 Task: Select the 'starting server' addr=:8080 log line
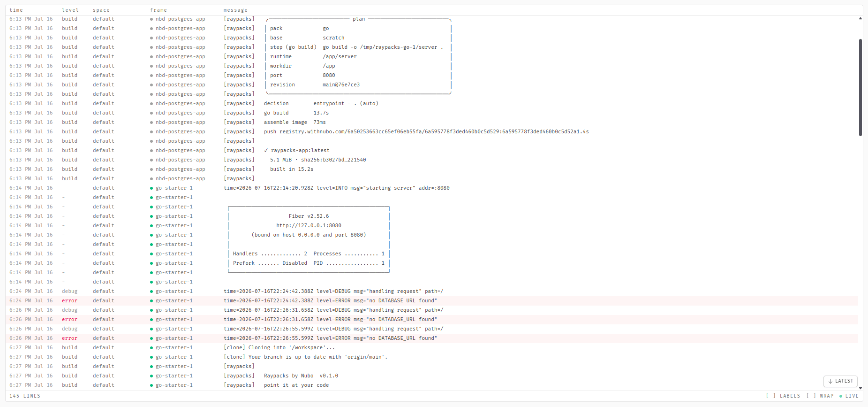pyautogui.click(x=432, y=188)
